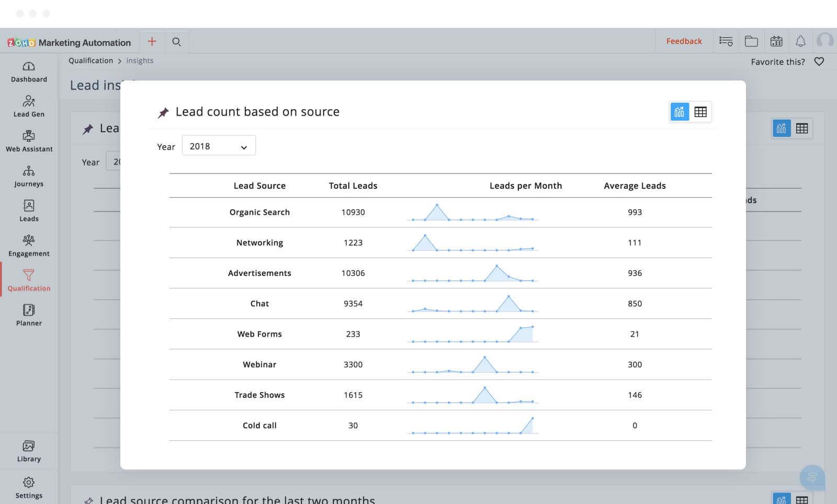
Task: Open the Year 2018 dropdown
Action: pos(219,146)
